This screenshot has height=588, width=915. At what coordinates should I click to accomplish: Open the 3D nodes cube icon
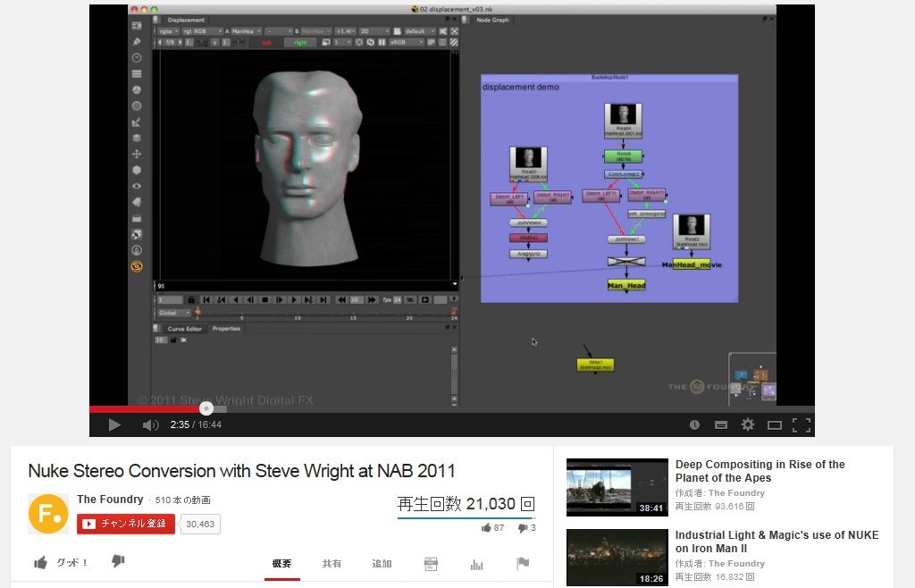137,170
